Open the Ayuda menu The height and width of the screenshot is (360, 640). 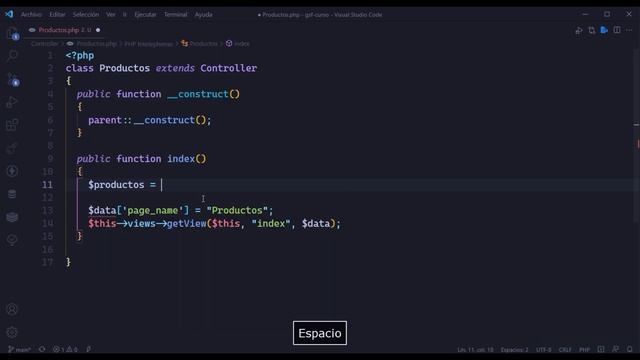[204, 14]
